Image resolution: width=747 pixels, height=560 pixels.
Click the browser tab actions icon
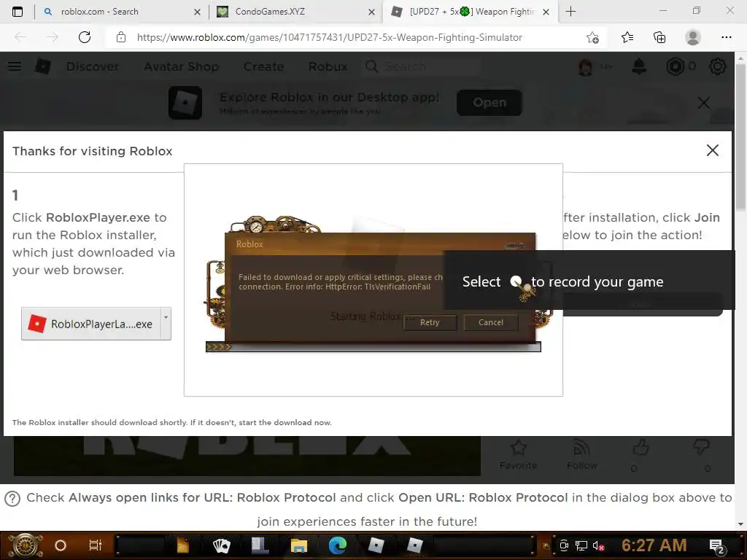pyautogui.click(x=18, y=12)
